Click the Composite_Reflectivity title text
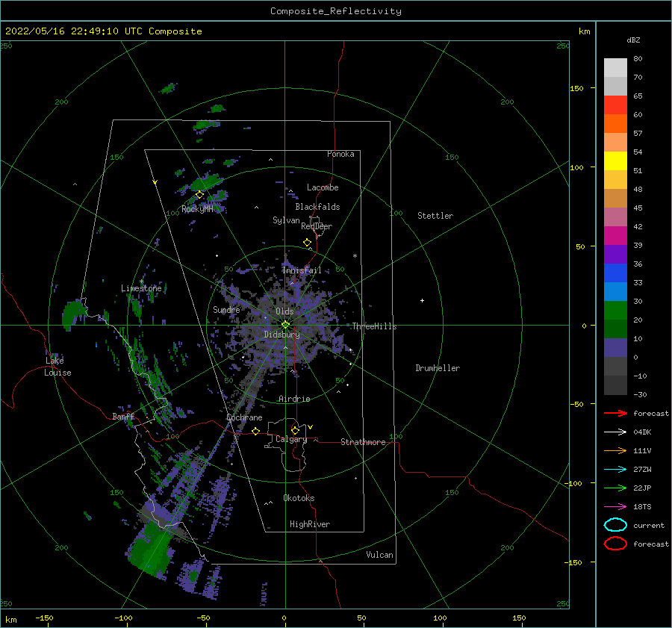Screen dimensions: 672x628 [x=336, y=11]
